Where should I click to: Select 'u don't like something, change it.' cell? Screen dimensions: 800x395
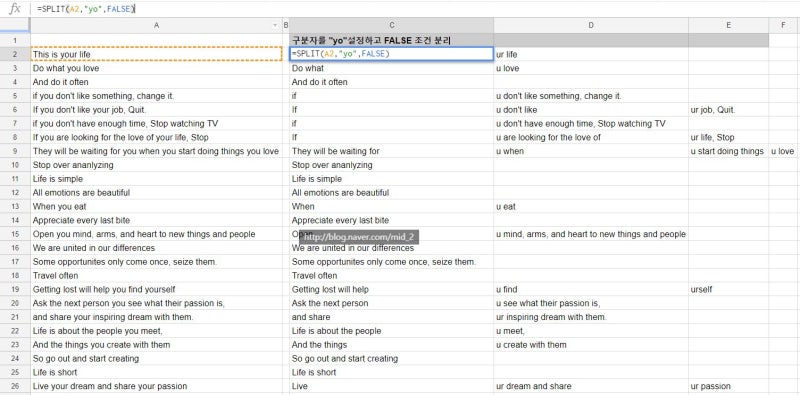(x=591, y=96)
